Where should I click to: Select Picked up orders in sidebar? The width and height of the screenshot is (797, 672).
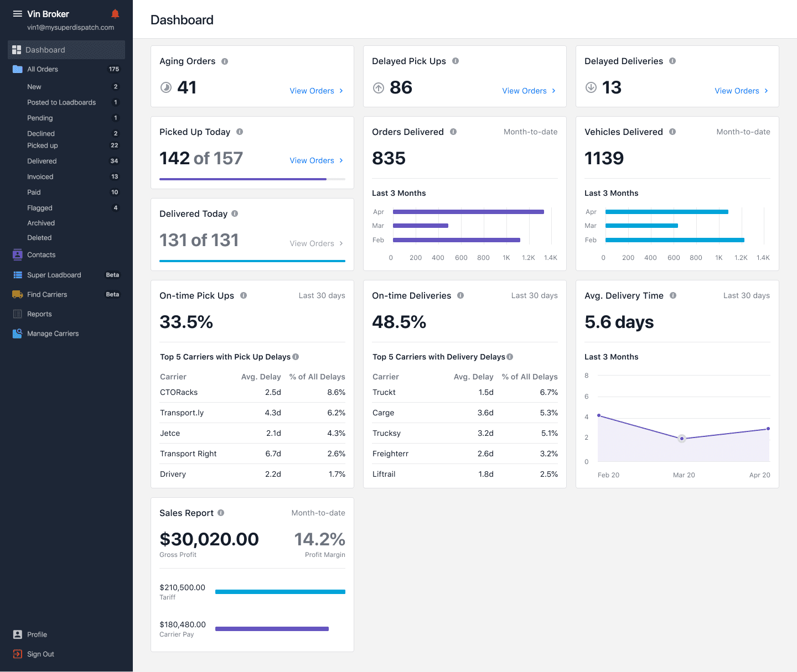(43, 145)
